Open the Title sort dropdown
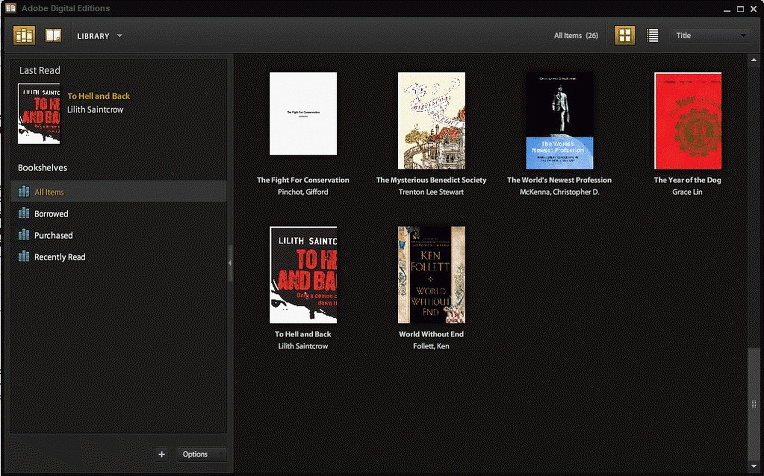Viewport: 764px width, 476px height. [x=710, y=36]
